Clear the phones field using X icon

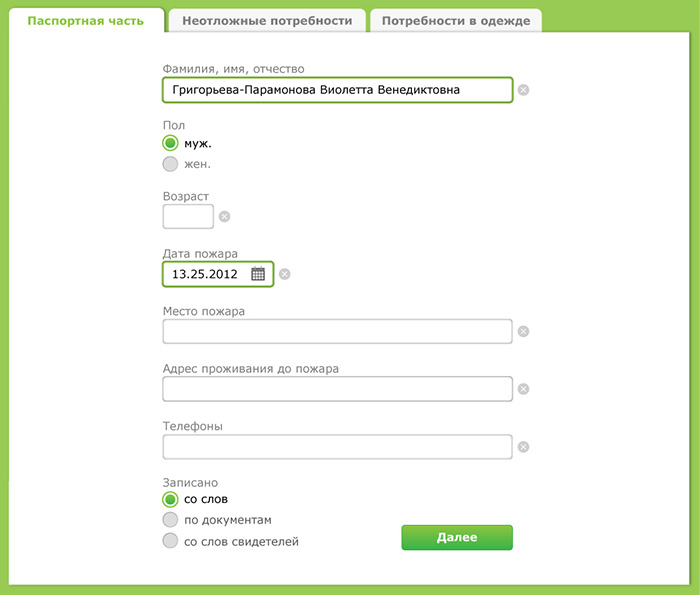click(524, 447)
